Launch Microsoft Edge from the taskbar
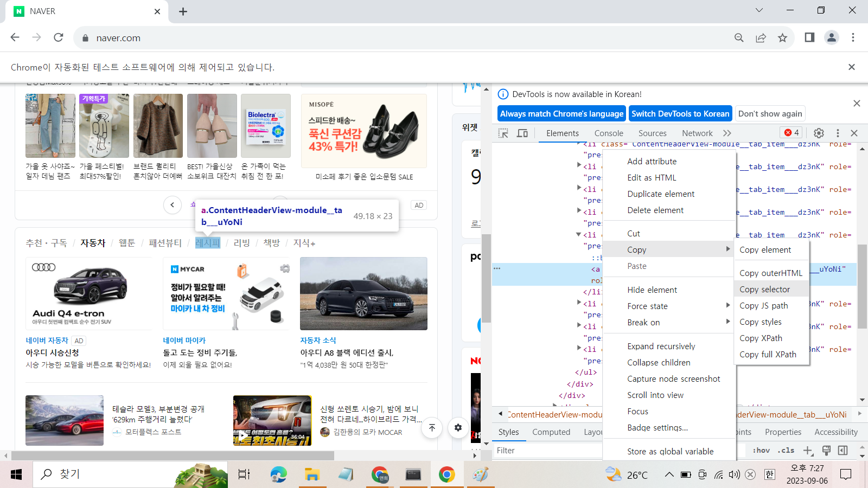 point(279,474)
